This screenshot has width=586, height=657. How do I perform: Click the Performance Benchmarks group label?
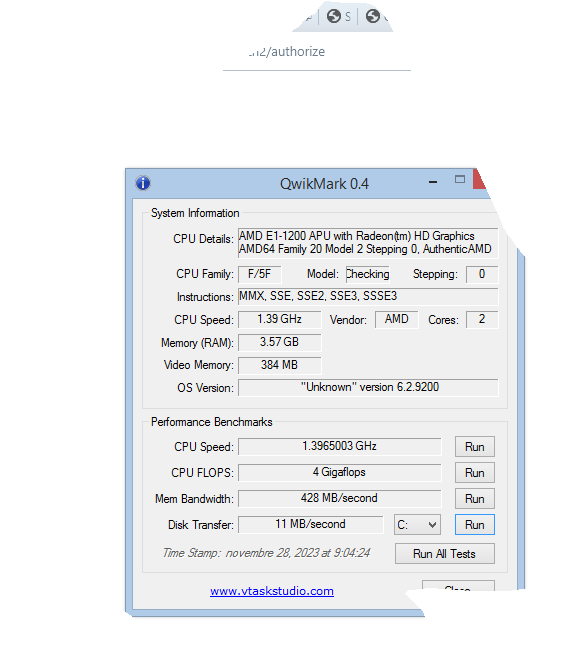(212, 422)
